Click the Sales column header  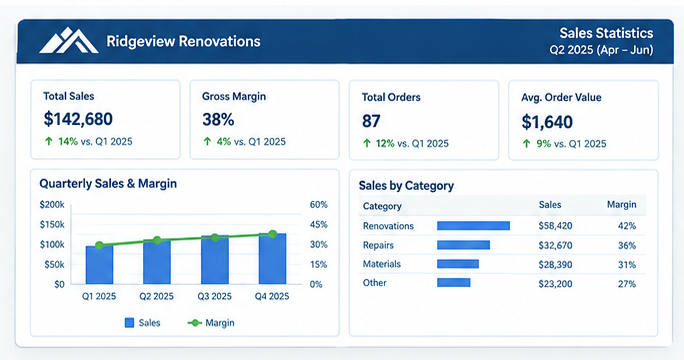550,205
